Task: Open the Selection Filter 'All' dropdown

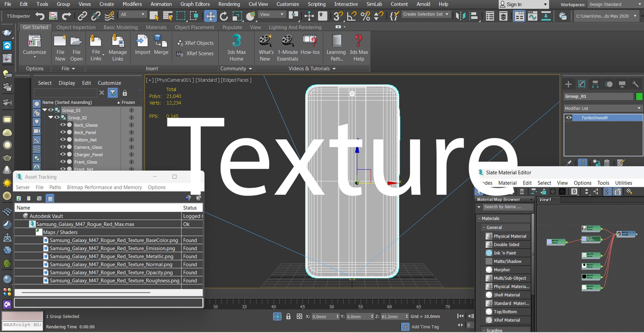Action: coord(133,14)
